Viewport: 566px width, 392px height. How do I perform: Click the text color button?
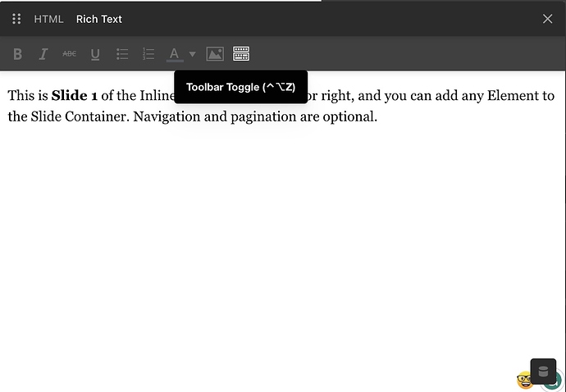[x=174, y=54]
